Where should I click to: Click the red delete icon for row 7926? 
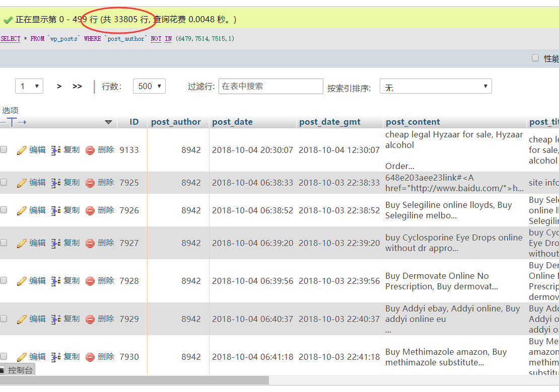pyautogui.click(x=90, y=210)
